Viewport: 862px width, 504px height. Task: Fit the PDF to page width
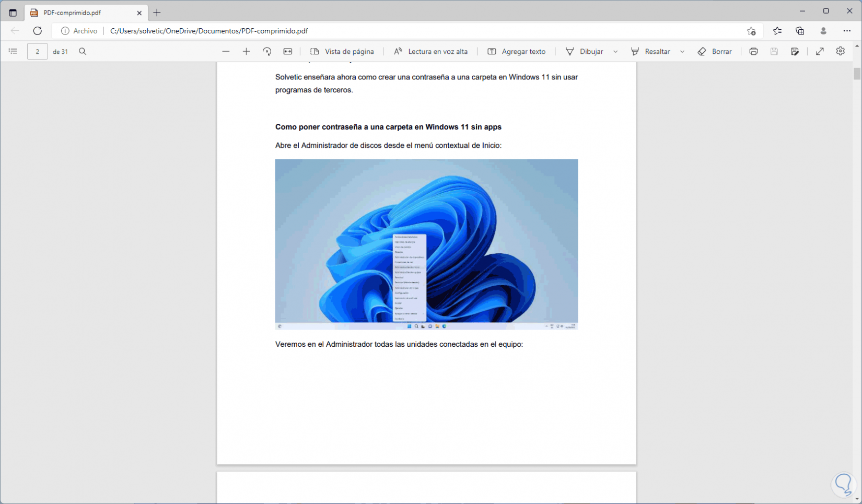point(288,51)
